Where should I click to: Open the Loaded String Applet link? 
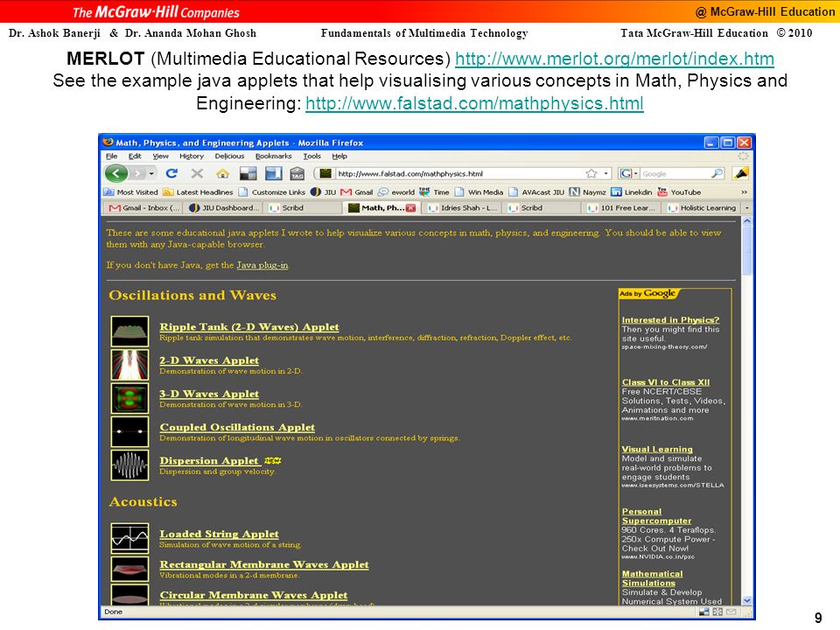tap(219, 534)
